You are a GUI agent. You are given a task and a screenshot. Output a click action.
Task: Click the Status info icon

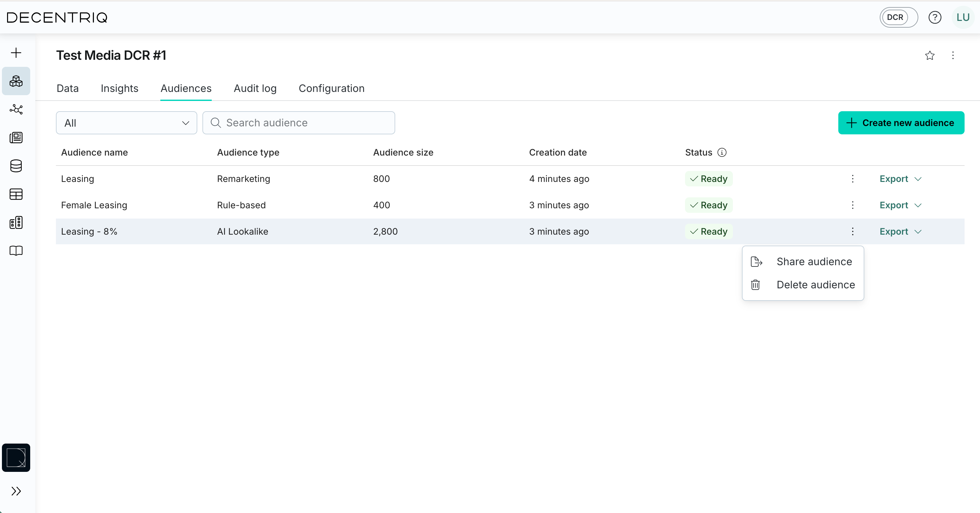pyautogui.click(x=722, y=153)
